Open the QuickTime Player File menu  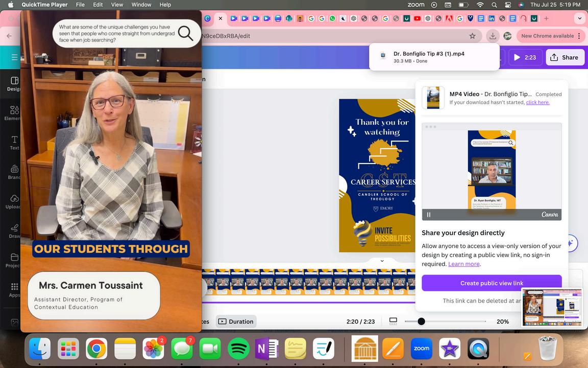[x=80, y=5]
